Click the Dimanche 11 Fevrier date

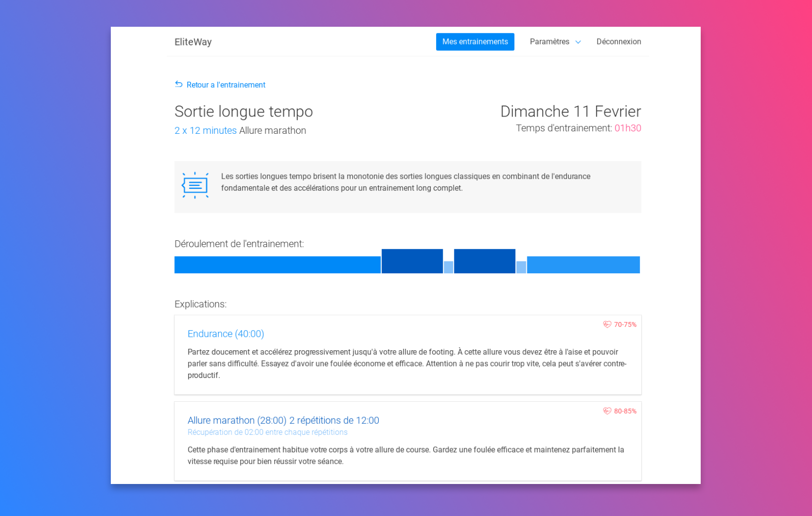(x=571, y=111)
